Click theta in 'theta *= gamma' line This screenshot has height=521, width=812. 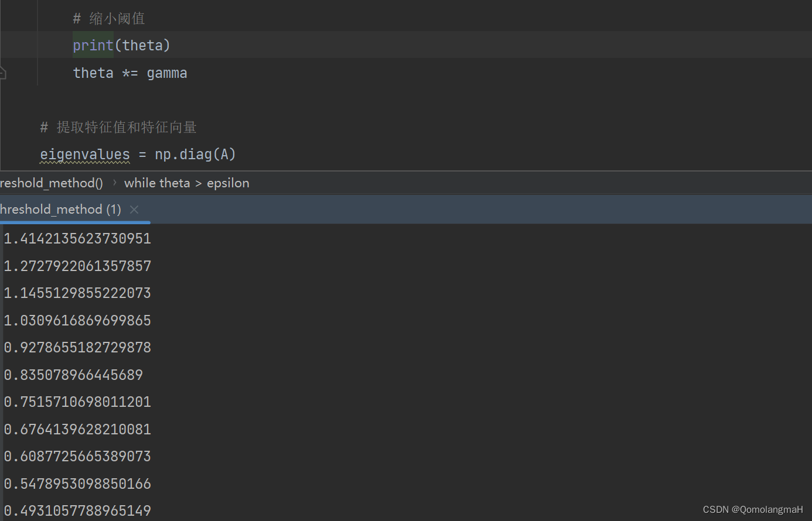(x=93, y=73)
